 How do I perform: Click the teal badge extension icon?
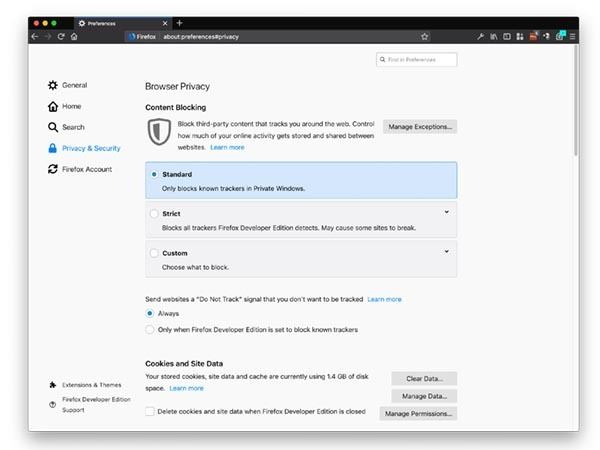[560, 36]
